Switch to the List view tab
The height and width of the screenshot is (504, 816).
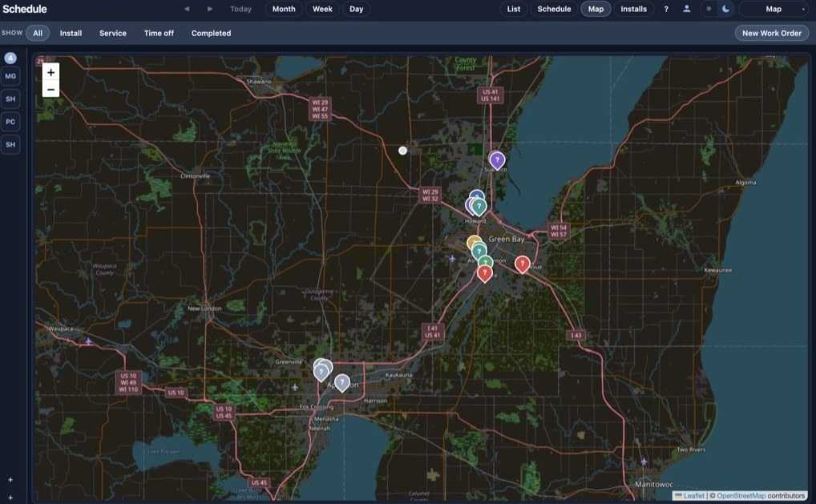tap(514, 9)
